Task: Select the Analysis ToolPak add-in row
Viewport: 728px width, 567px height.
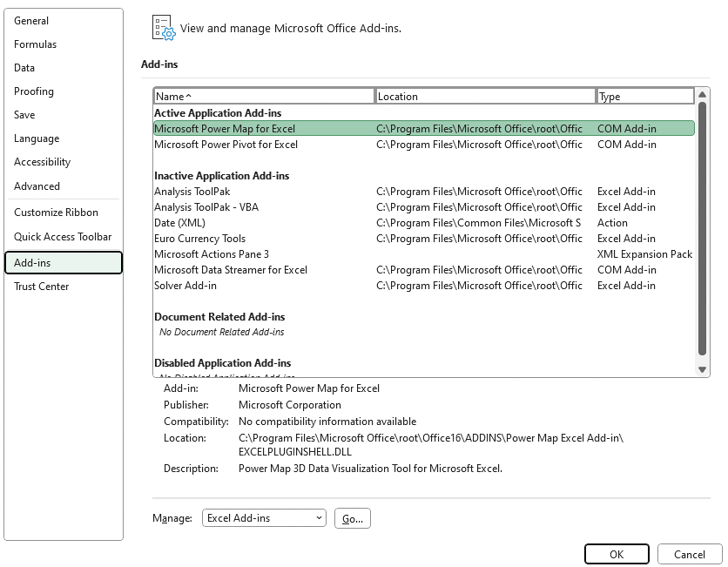Action: [424, 192]
